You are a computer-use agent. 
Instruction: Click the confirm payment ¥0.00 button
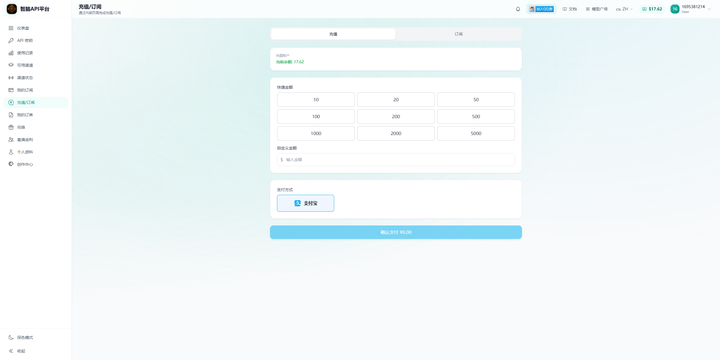[396, 232]
